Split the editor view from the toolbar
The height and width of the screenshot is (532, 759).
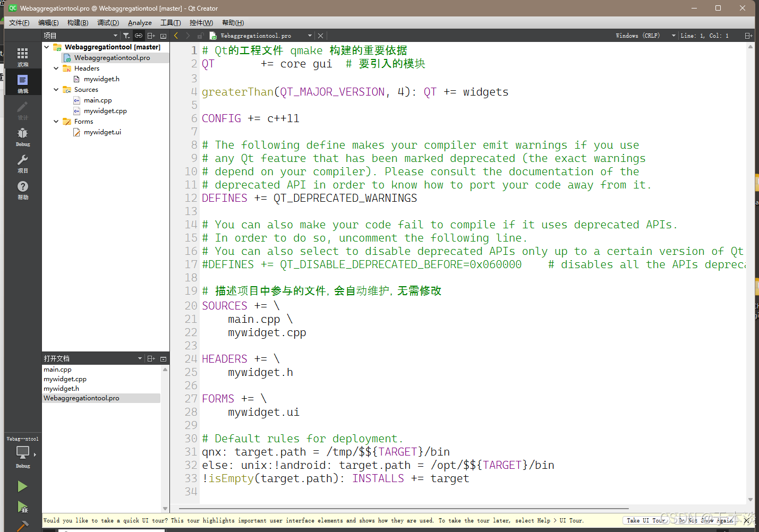tap(748, 36)
